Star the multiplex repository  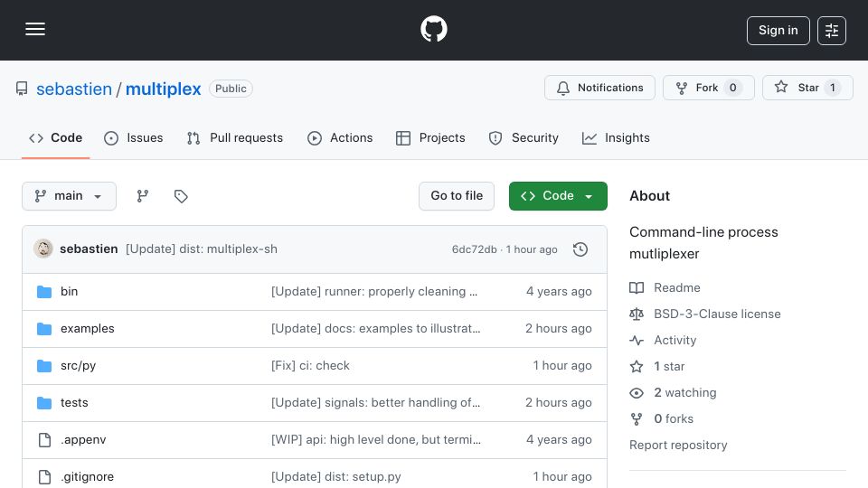click(807, 88)
